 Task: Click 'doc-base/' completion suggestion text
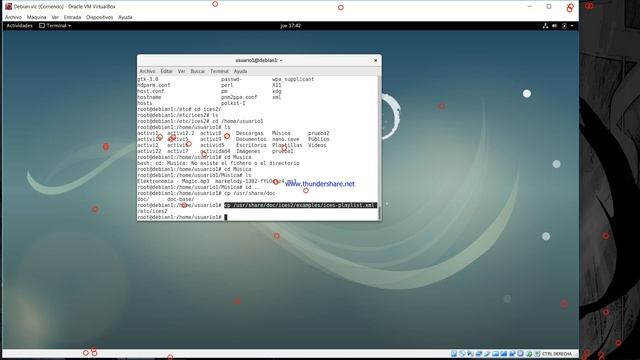pos(181,199)
